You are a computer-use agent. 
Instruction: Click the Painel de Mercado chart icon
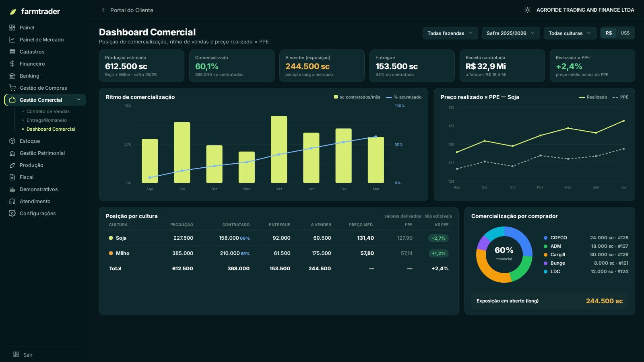(12, 40)
